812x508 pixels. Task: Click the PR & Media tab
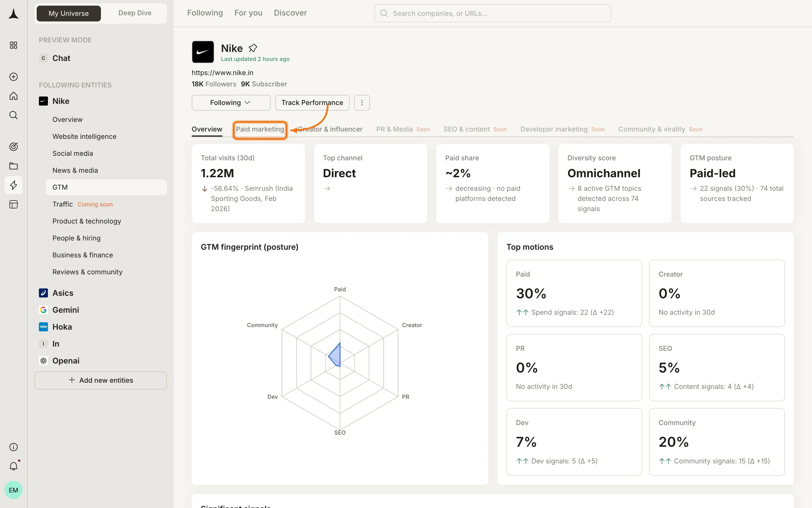coord(403,129)
